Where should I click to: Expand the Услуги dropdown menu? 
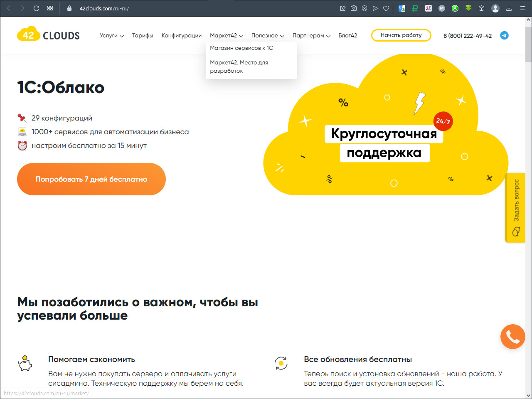pos(112,35)
